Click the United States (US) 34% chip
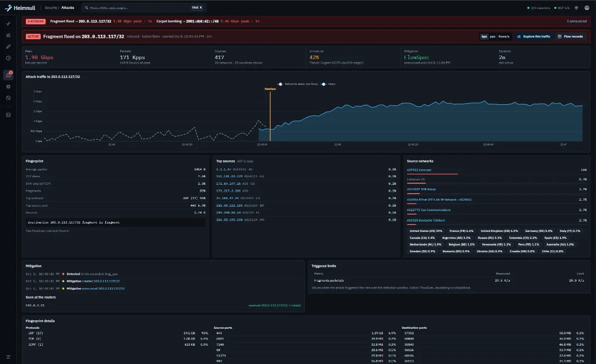The image size is (596, 364). pos(426,231)
